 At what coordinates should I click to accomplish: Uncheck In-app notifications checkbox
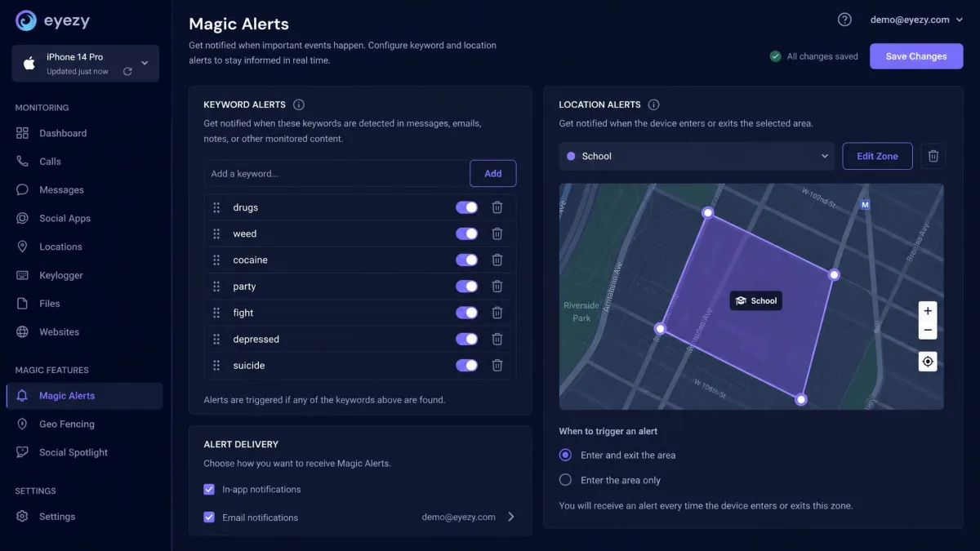point(209,489)
